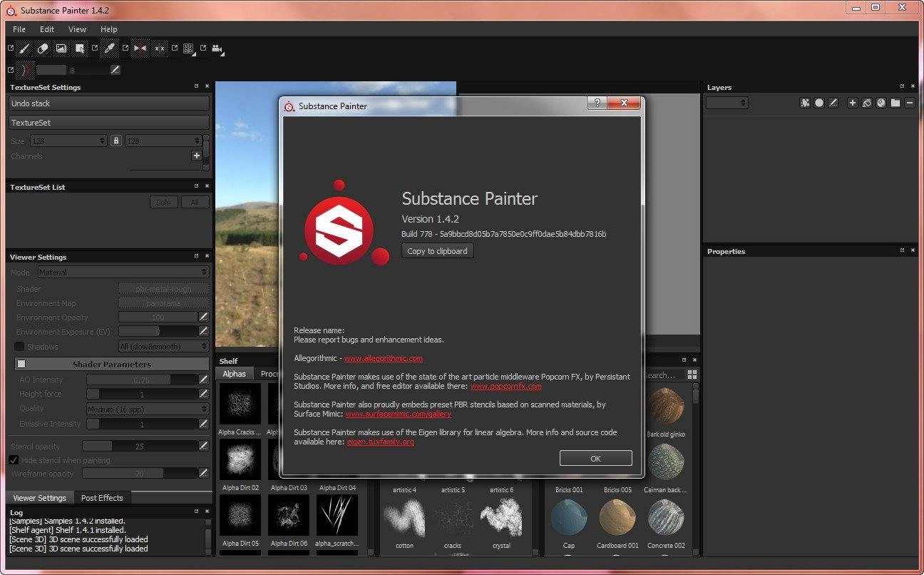Adjust the Wireframe opacity slider
This screenshot has height=575, width=924.
[140, 473]
